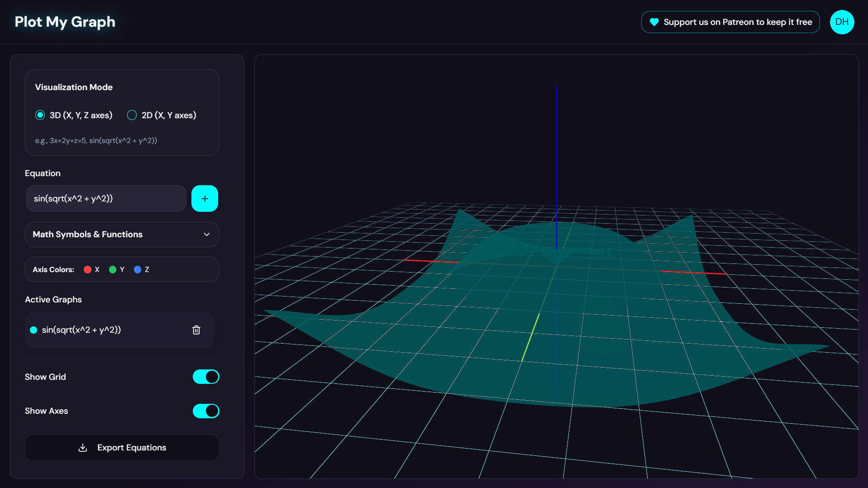Screen dimensions: 868x488
Task: Toggle the Show Axes switch
Action: pos(206,411)
